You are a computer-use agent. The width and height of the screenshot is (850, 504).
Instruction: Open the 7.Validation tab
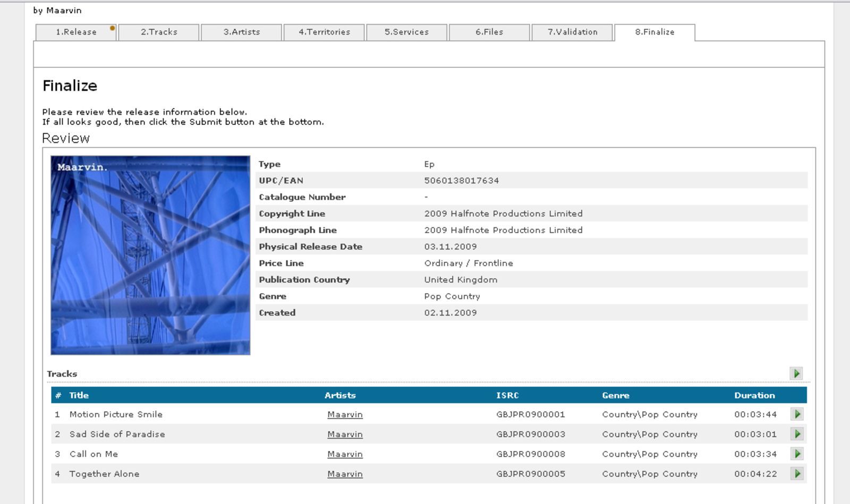click(572, 32)
